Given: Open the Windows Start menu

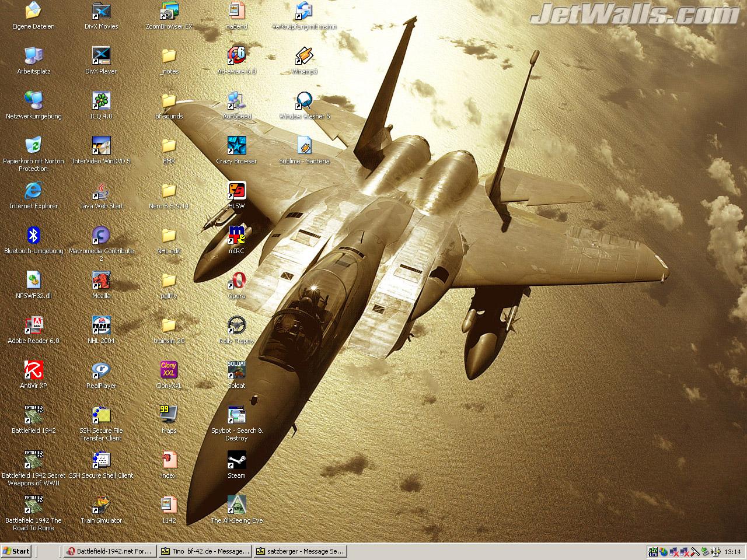Looking at the screenshot, I should coord(16,551).
